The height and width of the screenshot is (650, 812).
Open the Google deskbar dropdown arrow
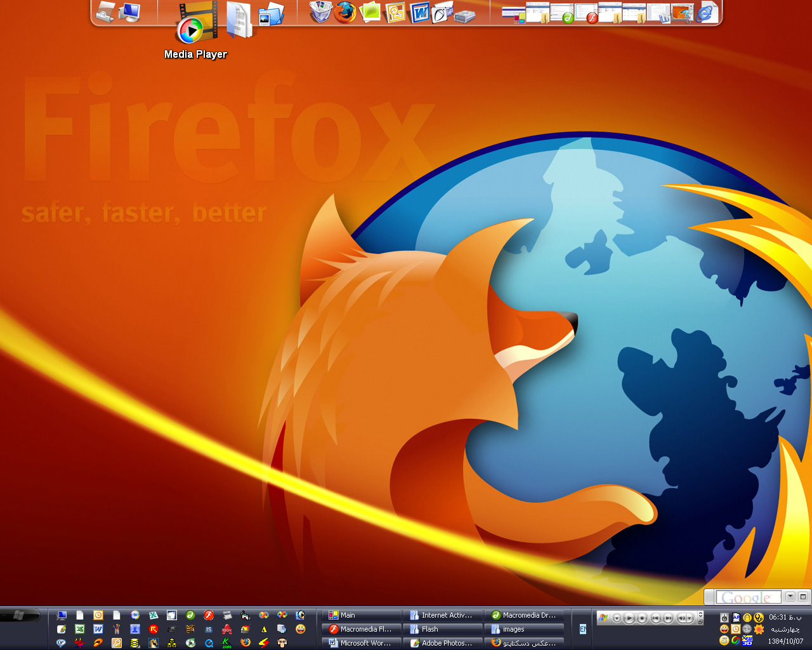pyautogui.click(x=790, y=597)
